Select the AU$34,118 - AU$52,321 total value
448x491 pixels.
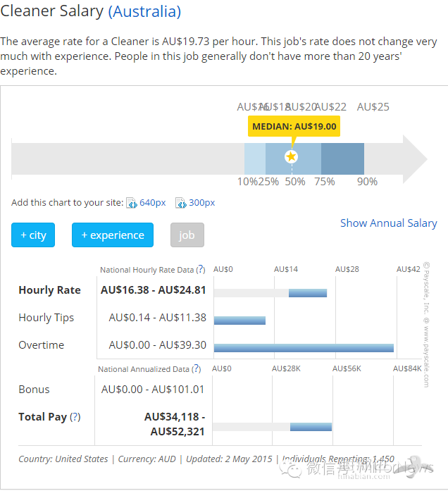175,424
